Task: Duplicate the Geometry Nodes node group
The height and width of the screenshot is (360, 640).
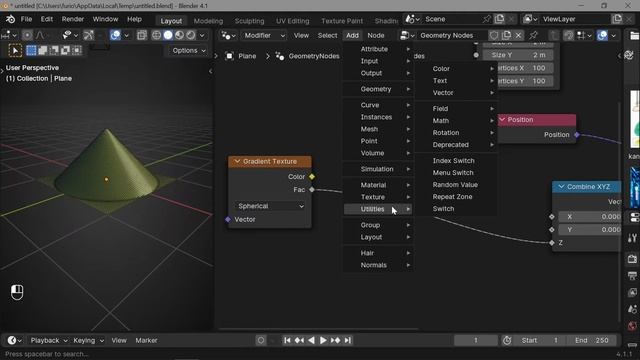Action: (x=507, y=36)
